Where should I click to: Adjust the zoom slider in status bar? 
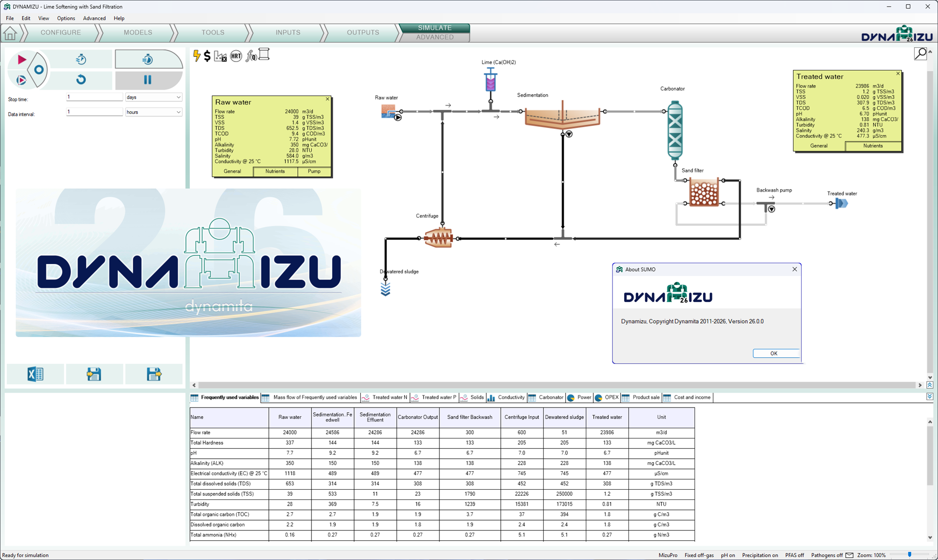point(909,555)
